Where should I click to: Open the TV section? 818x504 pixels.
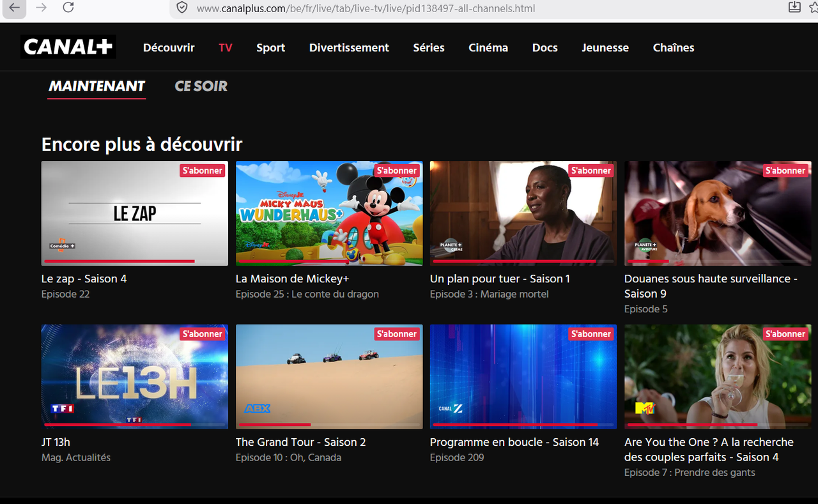tap(226, 47)
